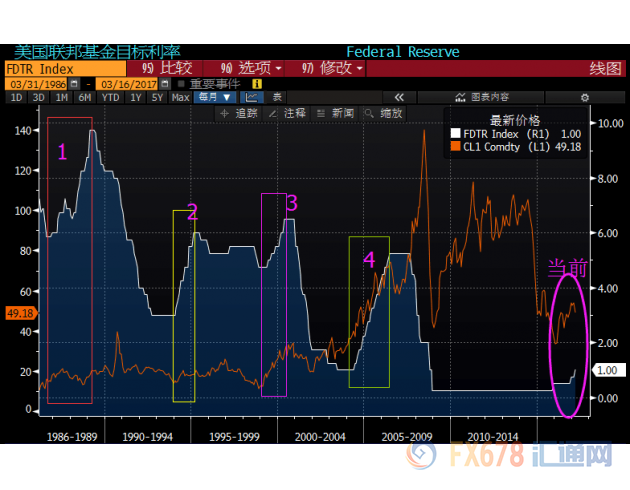Collapse panel with double-left chevron

point(397,97)
